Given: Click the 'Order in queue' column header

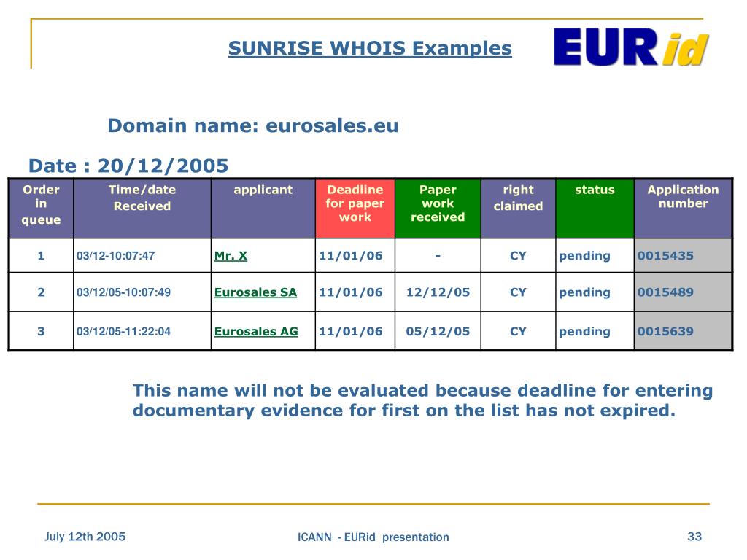Looking at the screenshot, I should click(x=41, y=209).
